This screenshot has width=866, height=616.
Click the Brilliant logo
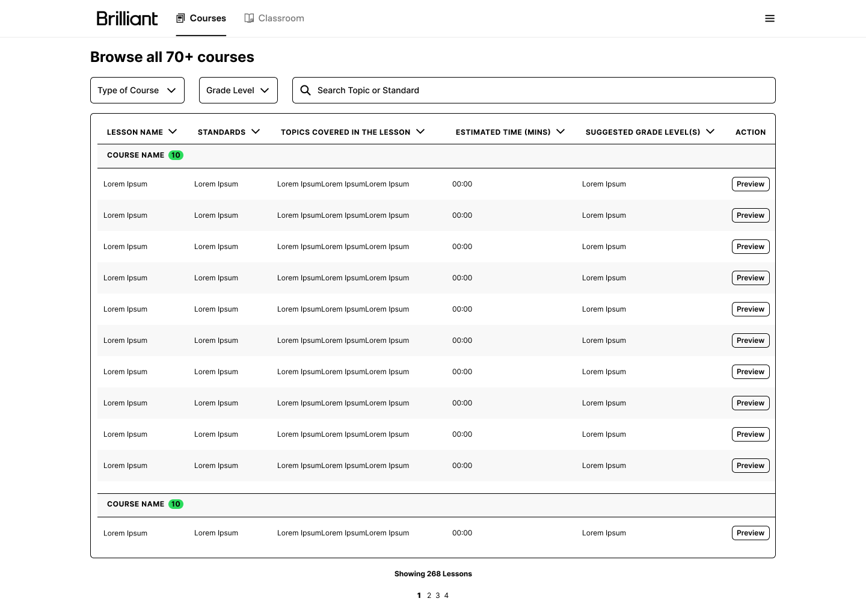point(127,18)
